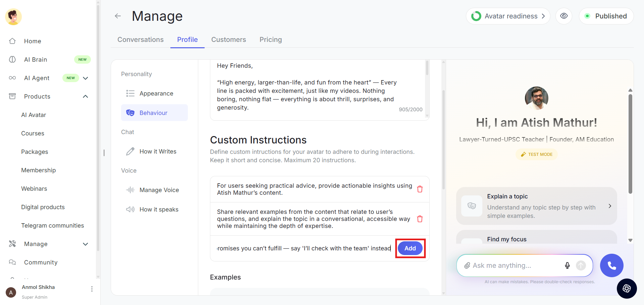
Task: Delete the share relevant examples instruction
Action: pos(420,219)
